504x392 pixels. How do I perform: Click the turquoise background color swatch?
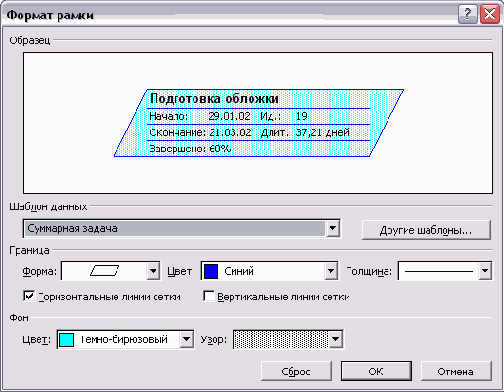[x=66, y=340]
